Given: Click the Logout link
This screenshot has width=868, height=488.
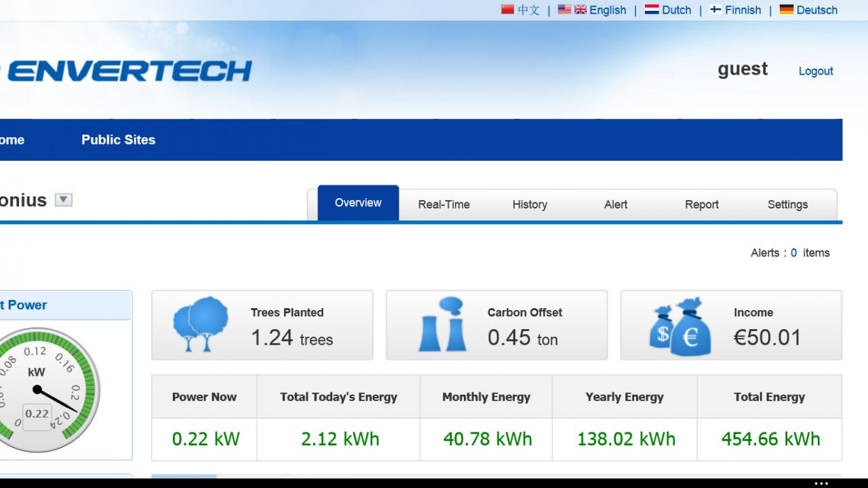Looking at the screenshot, I should [x=816, y=71].
